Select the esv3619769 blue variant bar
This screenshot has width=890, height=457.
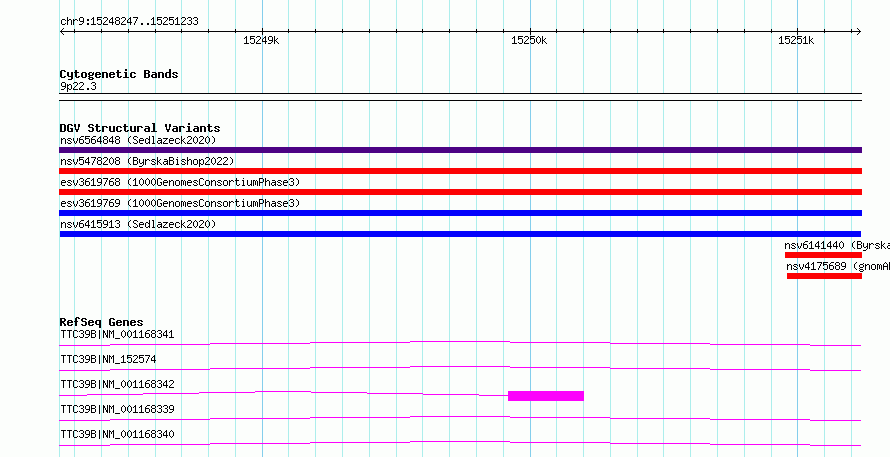click(460, 213)
